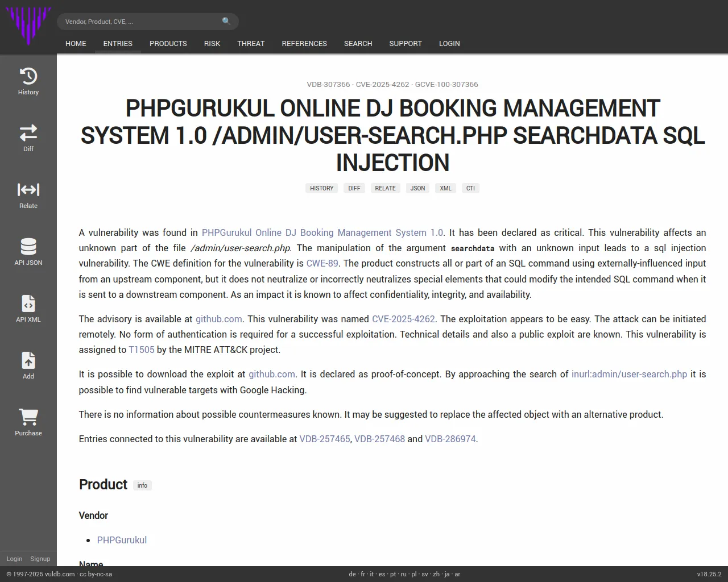
Task: Switch language to es in footer
Action: 382,574
